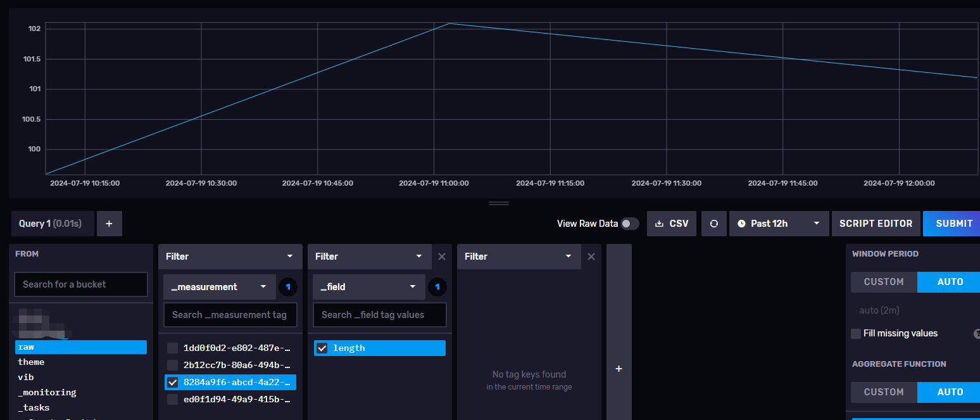
Task: Click the Search for a bucket field
Action: [x=81, y=284]
